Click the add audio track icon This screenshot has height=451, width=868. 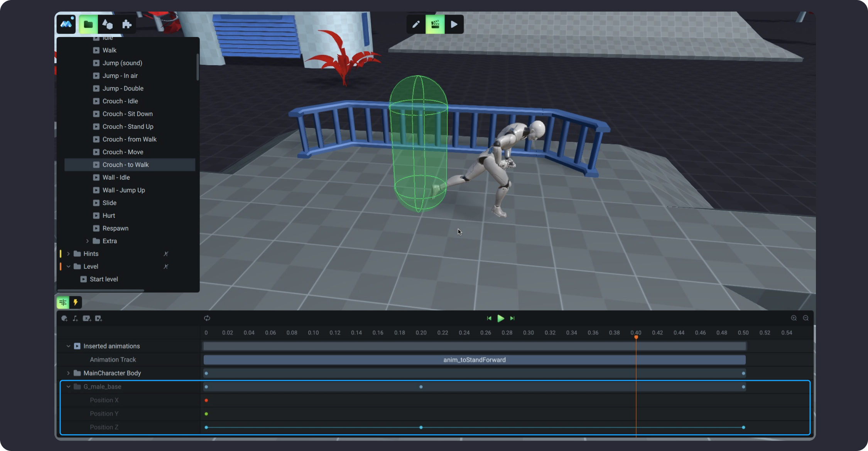pyautogui.click(x=75, y=318)
